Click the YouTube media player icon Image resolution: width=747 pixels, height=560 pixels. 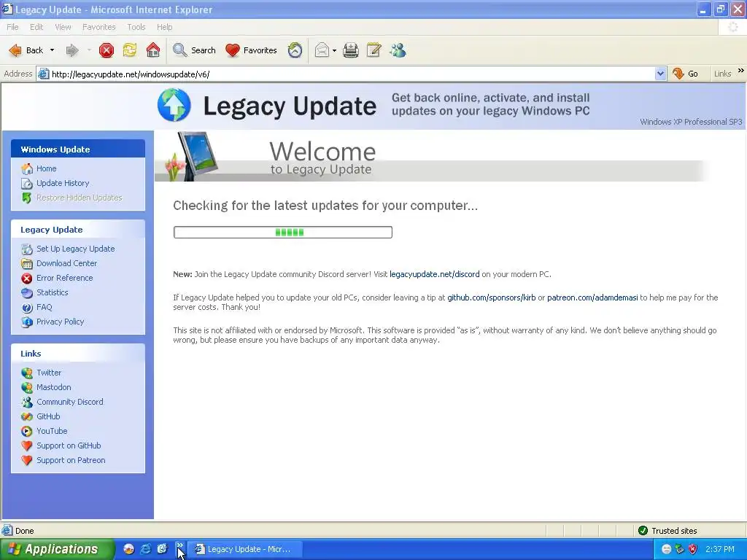click(x=27, y=432)
